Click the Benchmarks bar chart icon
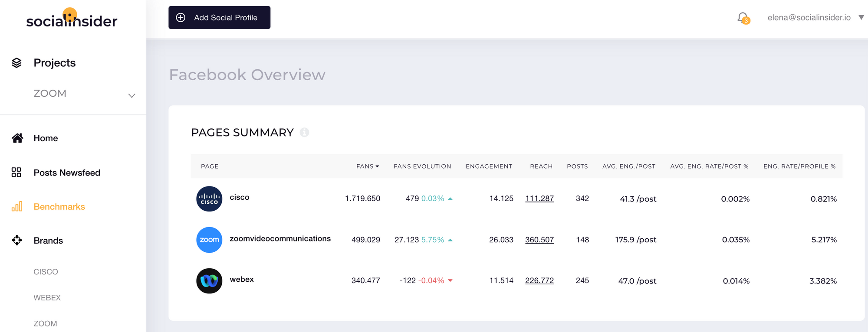This screenshot has width=868, height=332. 17,206
